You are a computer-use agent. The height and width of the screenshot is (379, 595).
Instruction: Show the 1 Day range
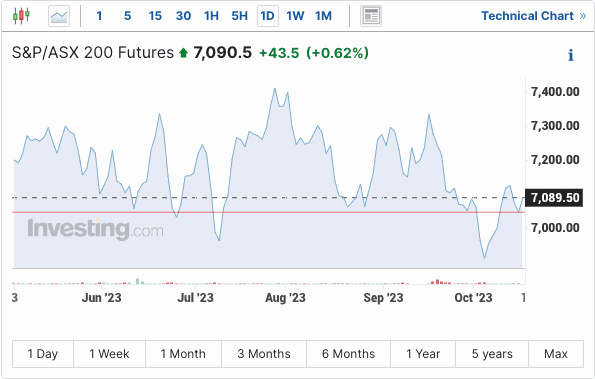coord(43,354)
